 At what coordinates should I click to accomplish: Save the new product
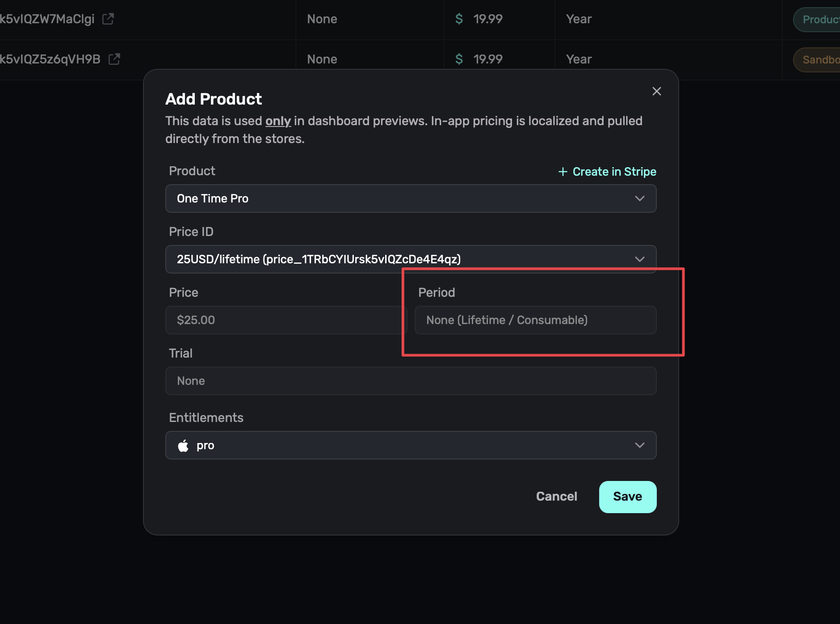[627, 497]
